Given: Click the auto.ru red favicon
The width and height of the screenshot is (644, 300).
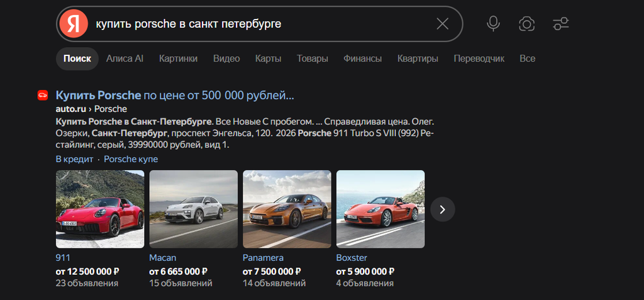Looking at the screenshot, I should [x=43, y=96].
